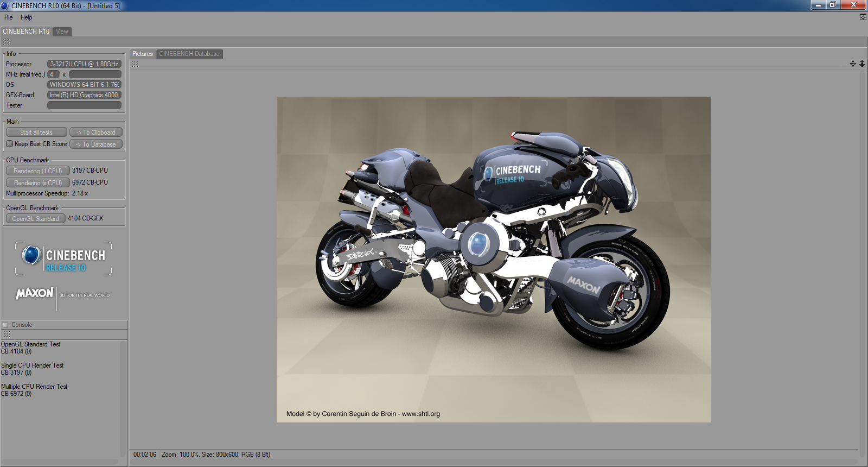
Task: Click the document restore icon under title bar
Action: [863, 17]
